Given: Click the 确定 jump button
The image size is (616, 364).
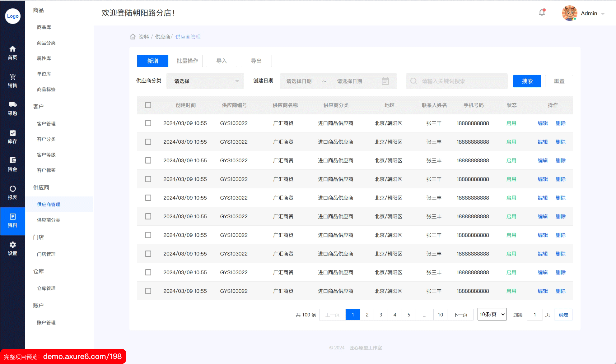Looking at the screenshot, I should coord(563,315).
